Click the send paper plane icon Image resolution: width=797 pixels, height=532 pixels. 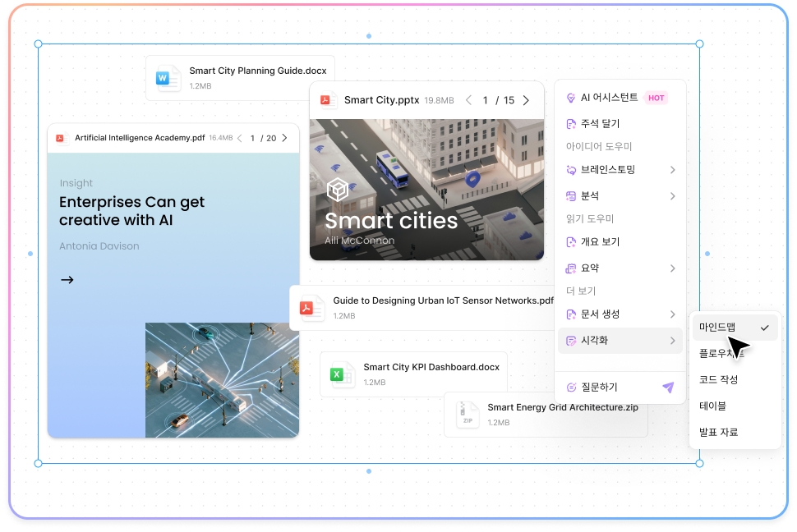[668, 388]
